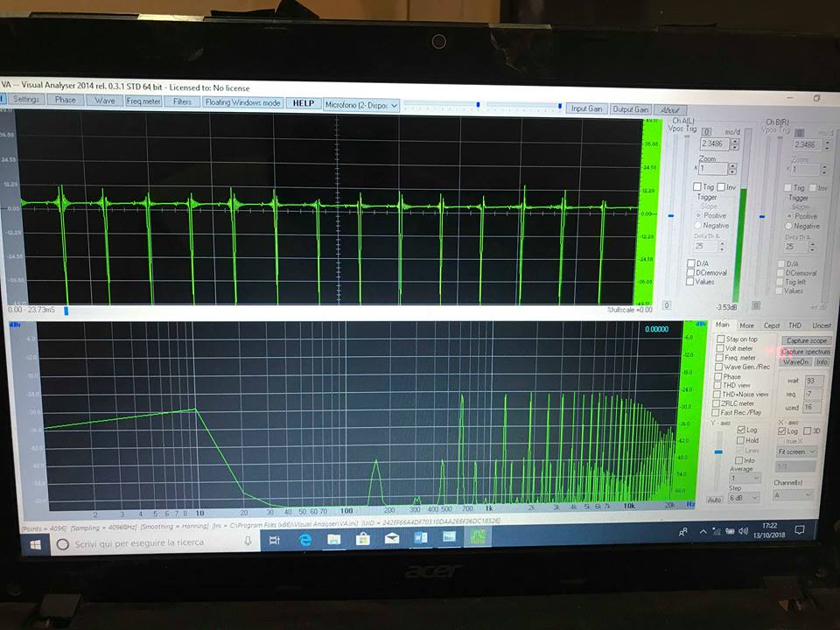Open Task View from the taskbar
Image resolution: width=840 pixels, height=630 pixels.
click(275, 541)
